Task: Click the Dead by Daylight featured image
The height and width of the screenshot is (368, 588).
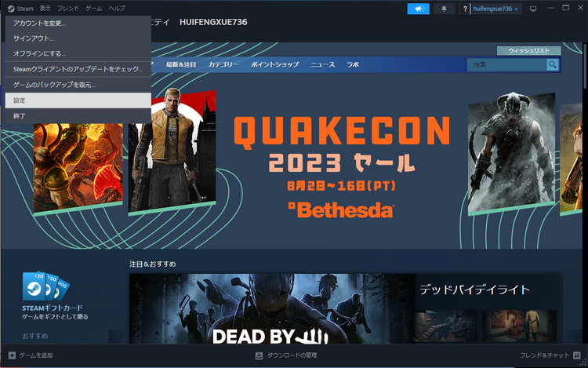Action: point(272,308)
